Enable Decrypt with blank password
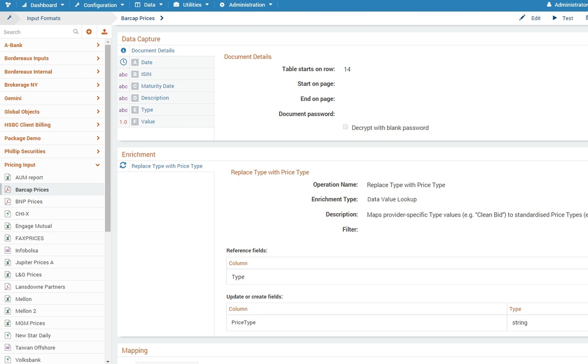This screenshot has width=588, height=364. pos(345,126)
